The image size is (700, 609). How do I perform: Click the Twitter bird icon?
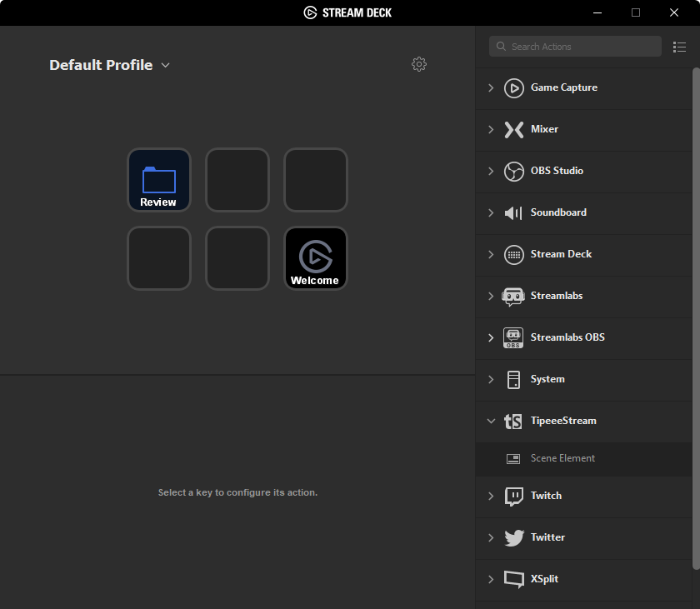tap(514, 537)
